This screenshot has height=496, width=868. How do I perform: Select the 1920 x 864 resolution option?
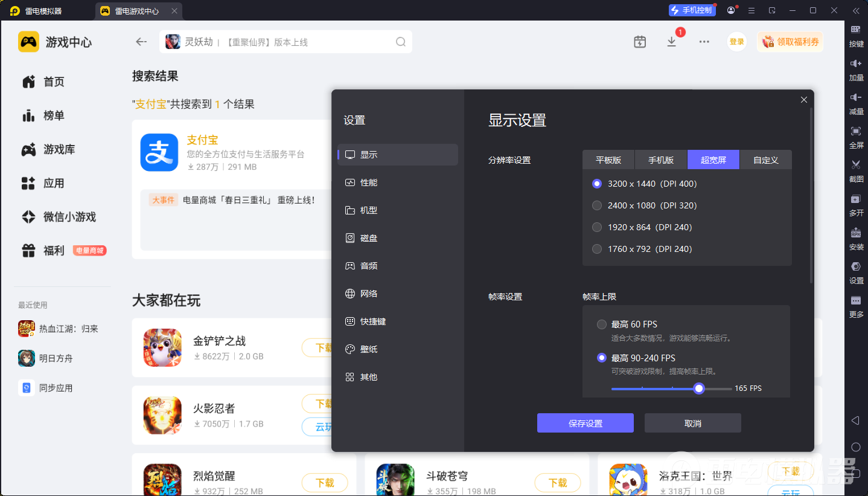(597, 227)
